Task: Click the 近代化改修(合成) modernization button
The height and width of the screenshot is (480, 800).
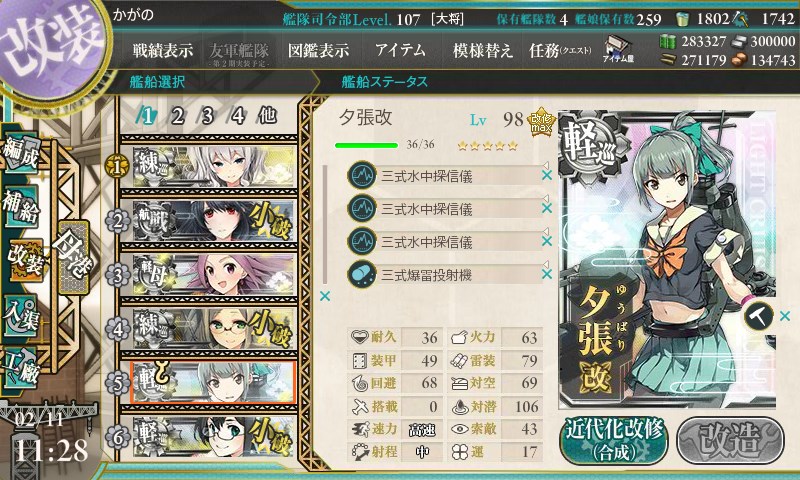Action: click(x=614, y=440)
